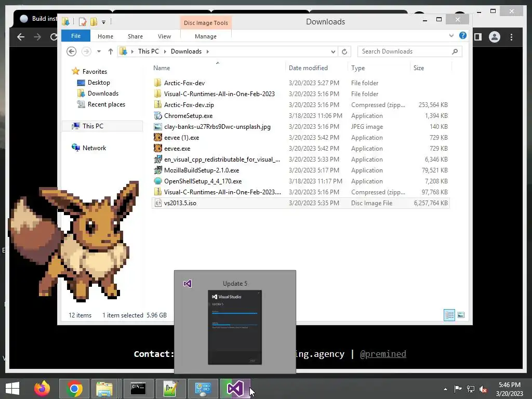This screenshot has width=532, height=399.
Task: Open File Explorer taskbar button
Action: click(x=104, y=389)
